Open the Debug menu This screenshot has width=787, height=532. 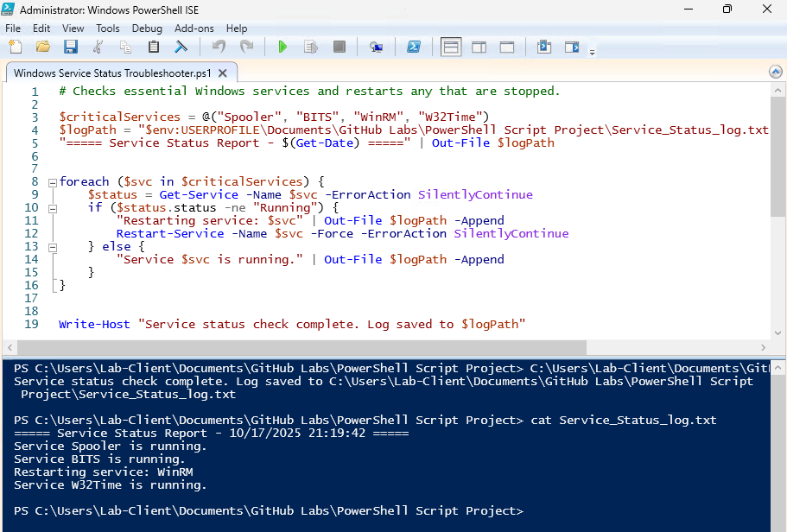tap(147, 28)
